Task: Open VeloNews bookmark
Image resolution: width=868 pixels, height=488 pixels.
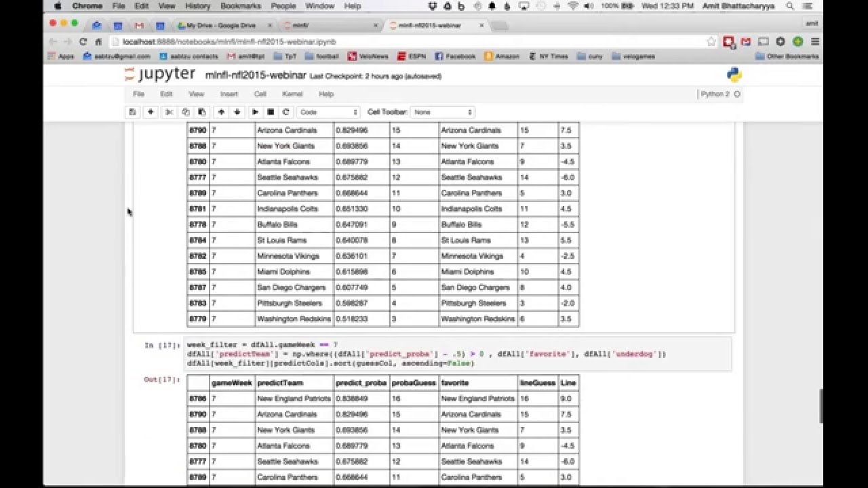Action: coord(368,56)
